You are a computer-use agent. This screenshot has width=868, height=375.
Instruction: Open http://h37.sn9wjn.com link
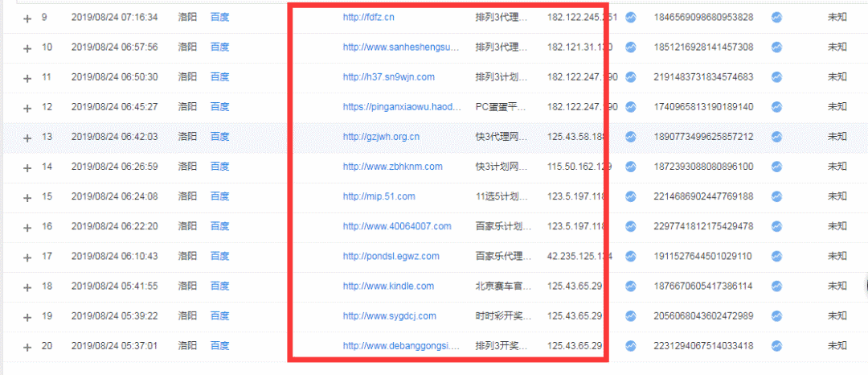click(389, 77)
